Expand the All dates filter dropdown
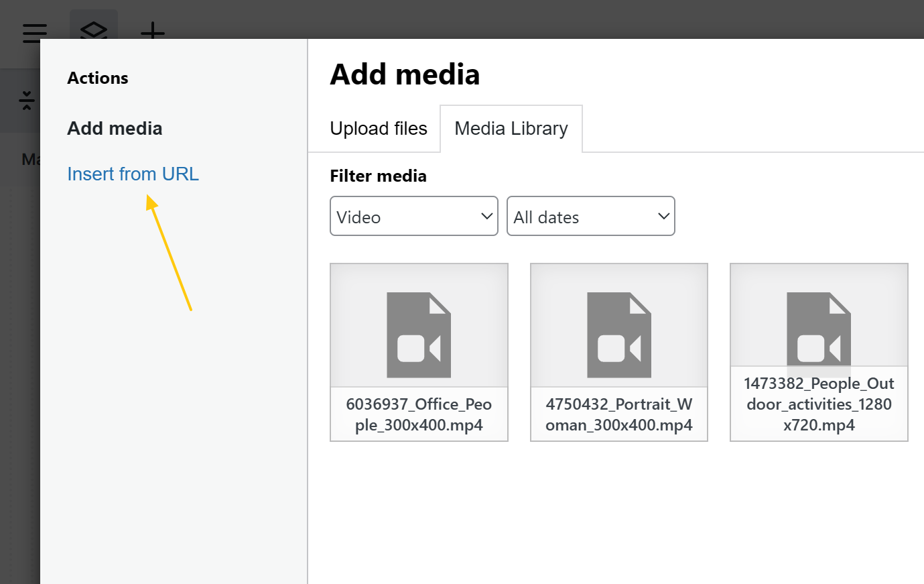The width and height of the screenshot is (924, 584). (590, 217)
